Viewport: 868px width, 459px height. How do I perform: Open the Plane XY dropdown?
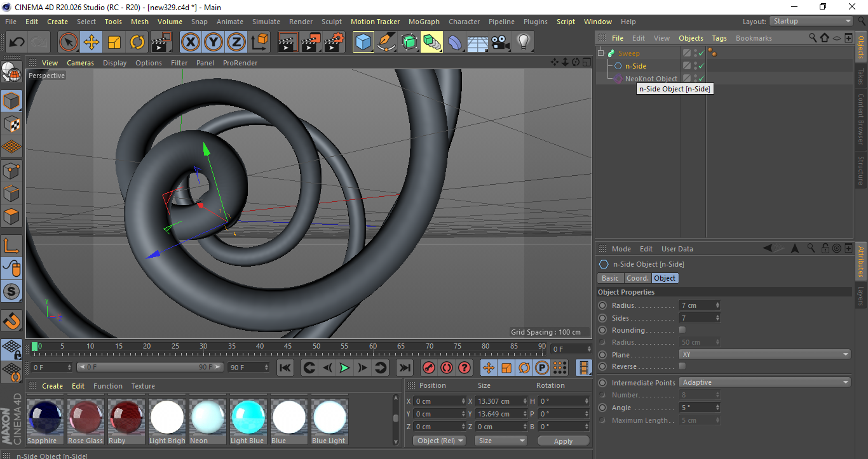tap(764, 354)
